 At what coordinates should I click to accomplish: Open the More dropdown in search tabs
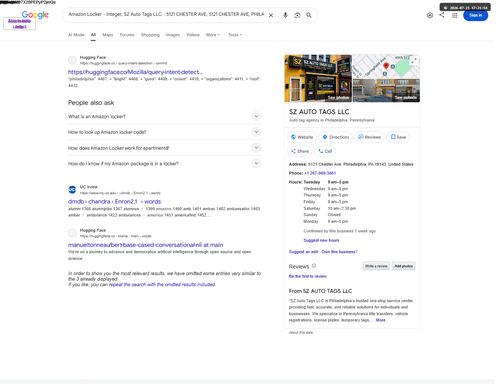213,35
